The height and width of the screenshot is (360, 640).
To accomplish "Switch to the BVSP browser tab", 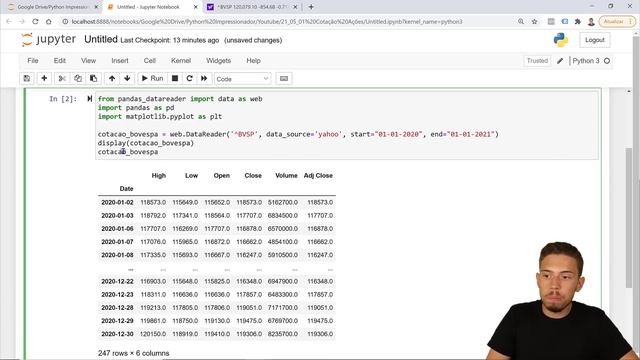I will pyautogui.click(x=253, y=7).
